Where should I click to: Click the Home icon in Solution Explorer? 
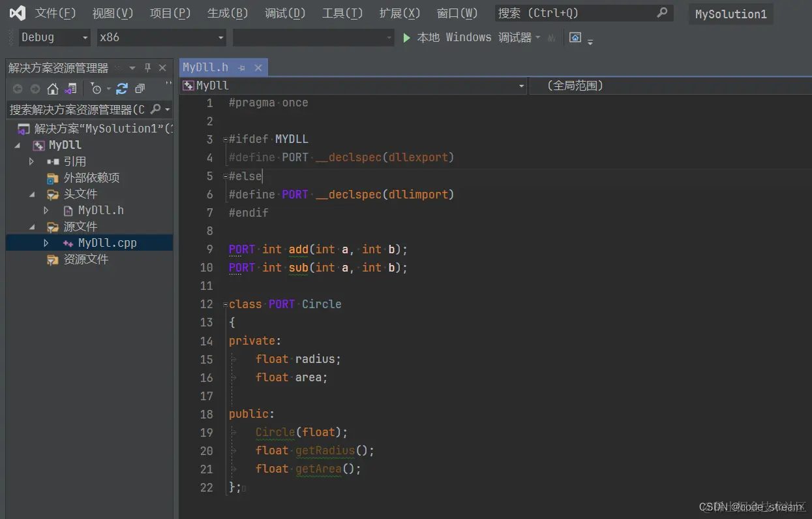(x=53, y=89)
